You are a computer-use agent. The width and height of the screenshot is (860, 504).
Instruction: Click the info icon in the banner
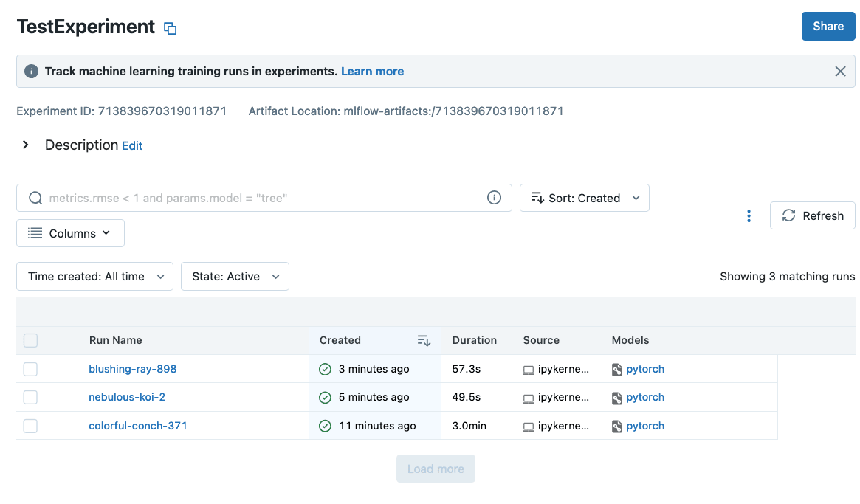31,72
